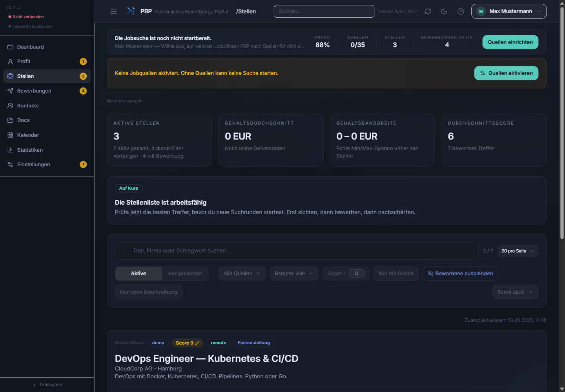Click the sync refresh icon
The image size is (565, 392).
pos(428,11)
